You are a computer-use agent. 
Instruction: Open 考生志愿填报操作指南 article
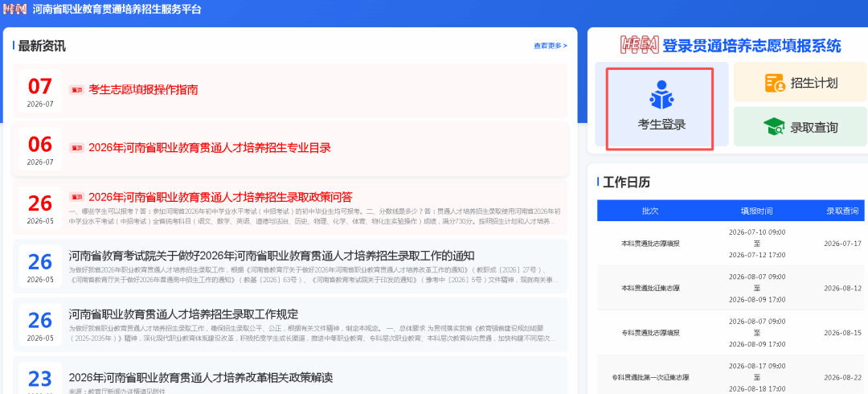pos(143,90)
